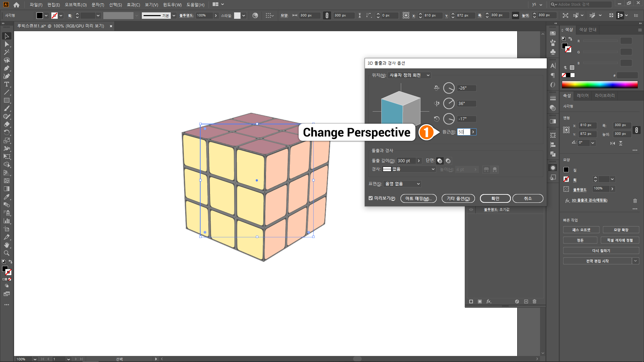Click the 확인 confirm button
This screenshot has height=362, width=644.
(x=495, y=198)
